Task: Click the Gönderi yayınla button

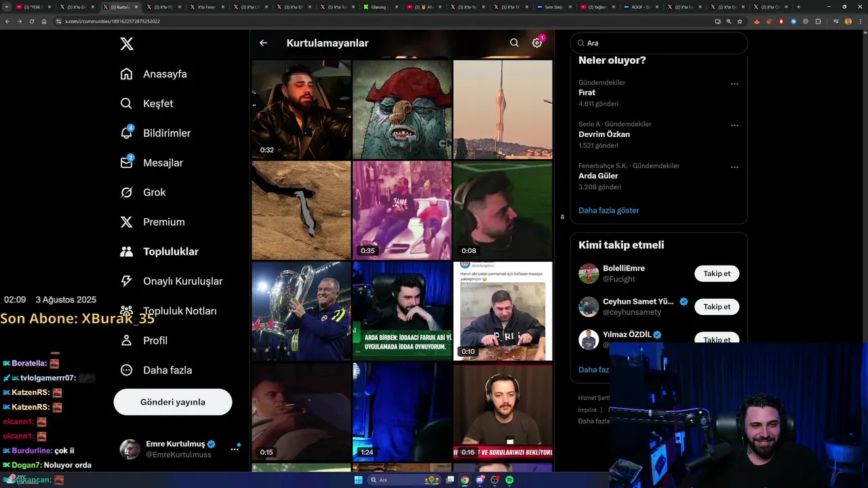Action: (173, 402)
